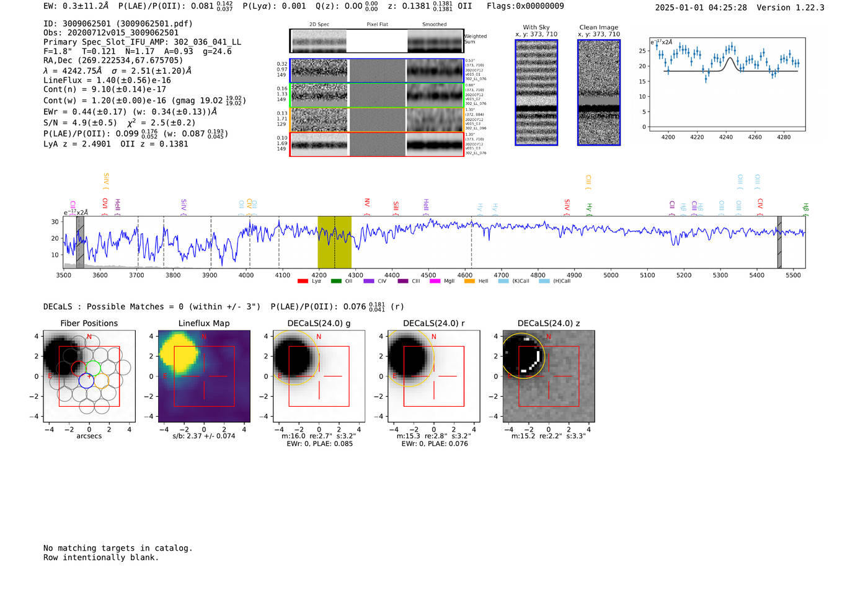
Task: Click the 'Flags:0x00000009' text
Action: click(x=525, y=6)
